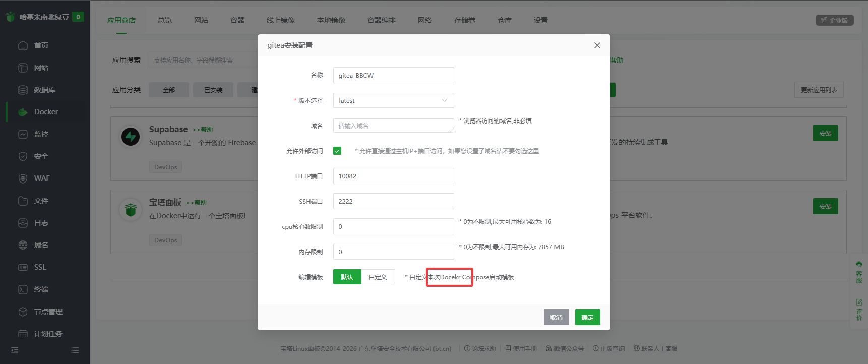Select the Docker whale icon in sidebar
This screenshot has height=364, width=868.
point(23,112)
